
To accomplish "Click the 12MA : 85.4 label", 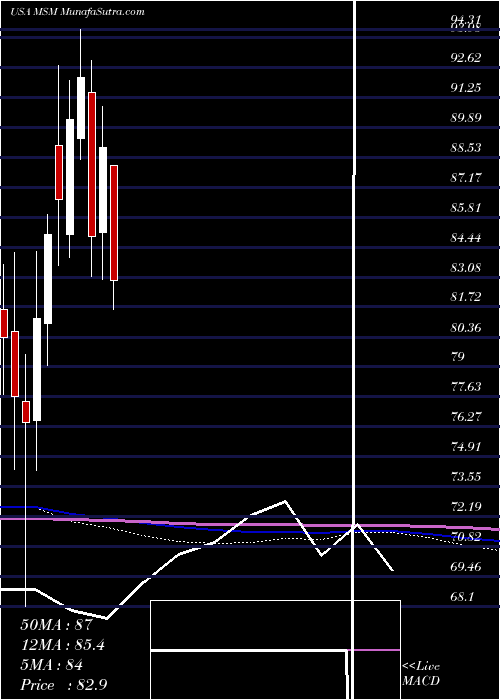I will point(63,645).
